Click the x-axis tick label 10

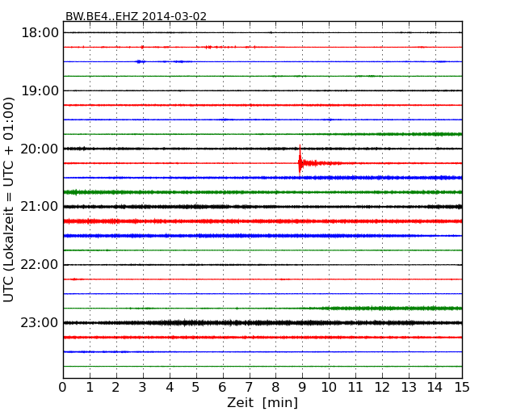click(329, 388)
